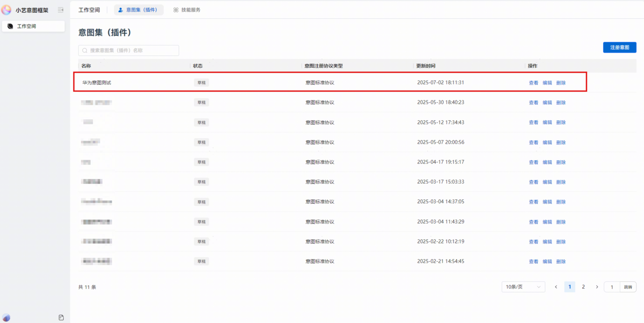Image resolution: width=644 pixels, height=323 pixels.
Task: Click the 技能服务 grid icon
Action: click(x=176, y=10)
